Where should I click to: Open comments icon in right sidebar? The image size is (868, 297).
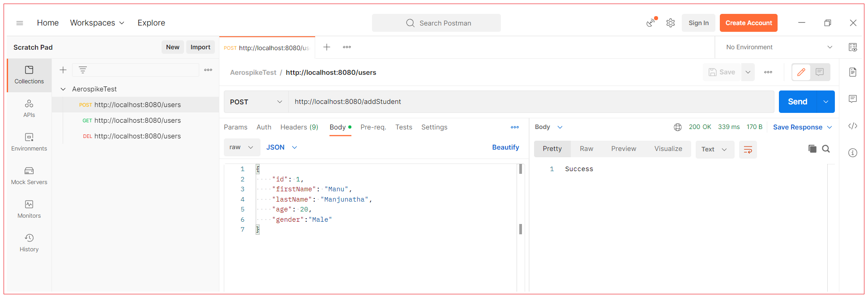point(853,99)
